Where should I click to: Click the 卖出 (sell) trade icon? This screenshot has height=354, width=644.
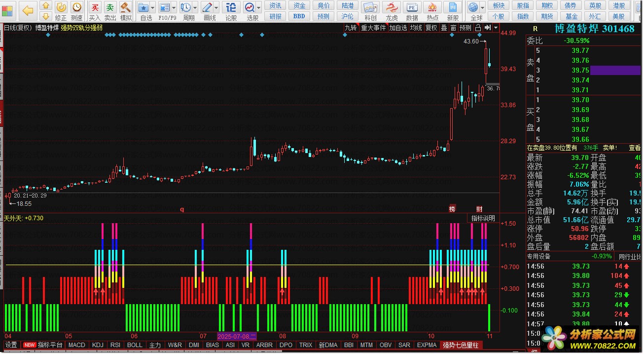point(110,11)
